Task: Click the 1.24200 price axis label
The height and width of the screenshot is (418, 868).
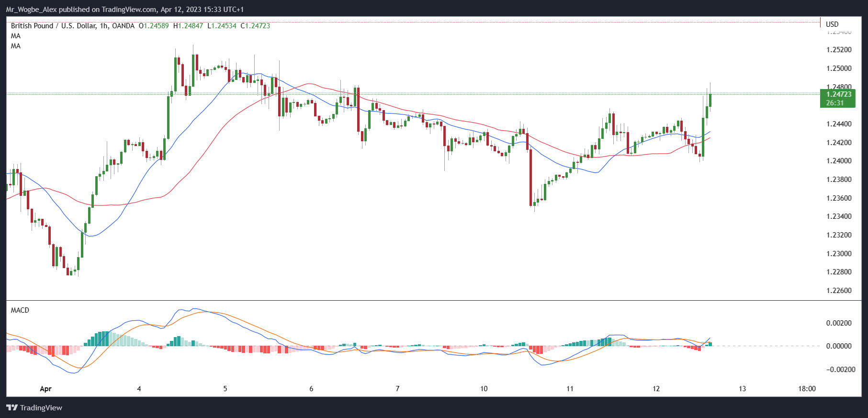Action: click(x=839, y=143)
